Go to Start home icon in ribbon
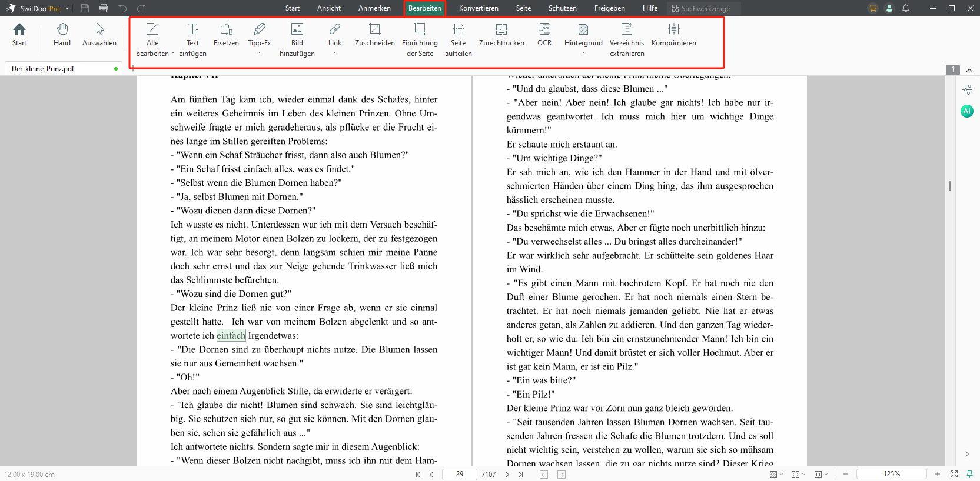The height and width of the screenshot is (481, 980). 19,35
